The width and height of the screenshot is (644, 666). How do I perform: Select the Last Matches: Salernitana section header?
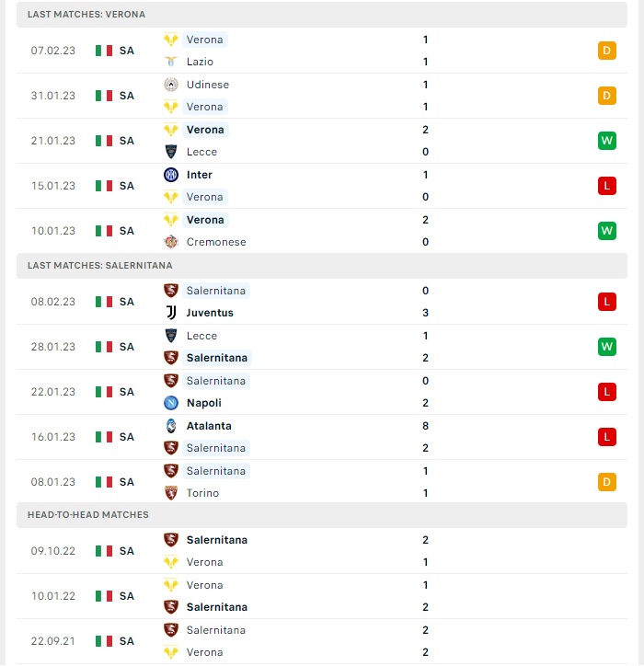tap(322, 266)
